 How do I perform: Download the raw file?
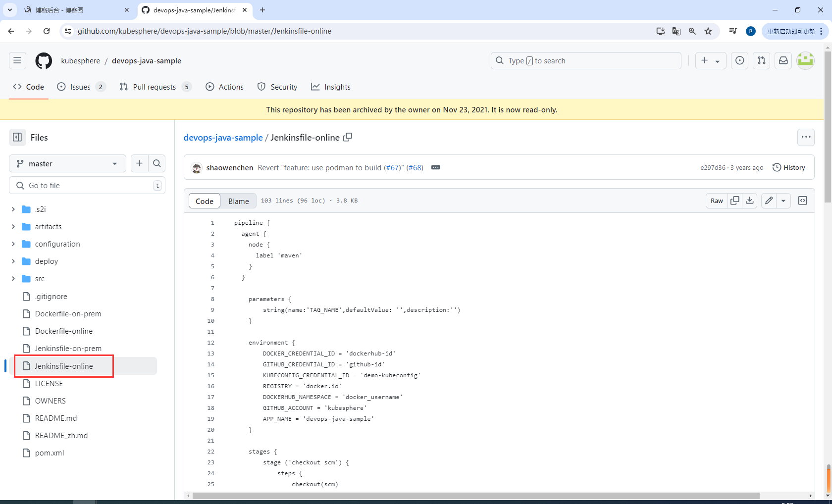(x=750, y=201)
